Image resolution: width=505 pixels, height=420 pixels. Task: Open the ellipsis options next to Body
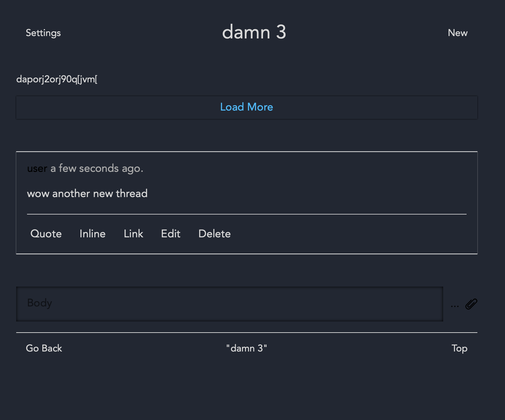(455, 306)
